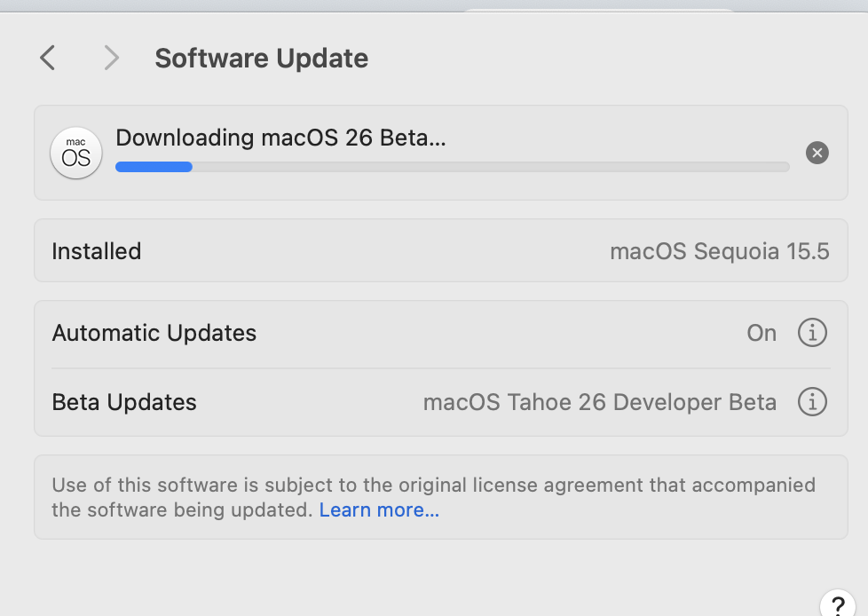Image resolution: width=868 pixels, height=616 pixels.
Task: Click the license agreement notice text
Action: [x=433, y=486]
